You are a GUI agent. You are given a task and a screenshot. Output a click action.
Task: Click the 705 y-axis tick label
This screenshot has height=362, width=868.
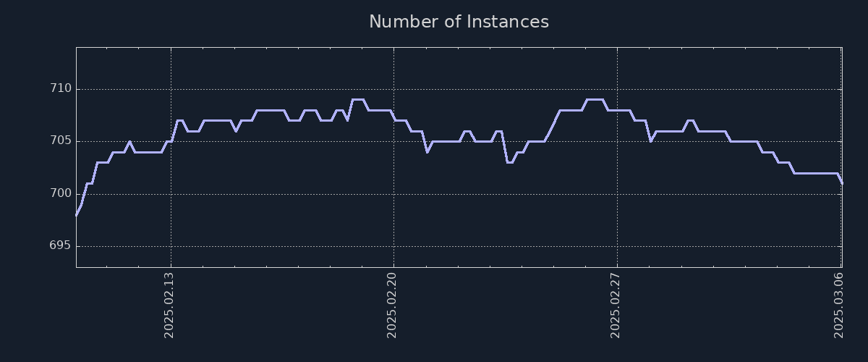click(61, 141)
